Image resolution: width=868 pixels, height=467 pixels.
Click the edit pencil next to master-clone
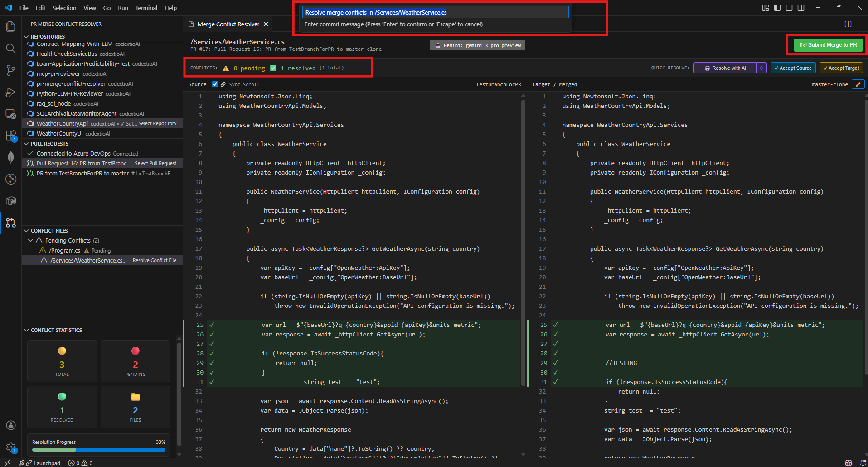(x=858, y=84)
